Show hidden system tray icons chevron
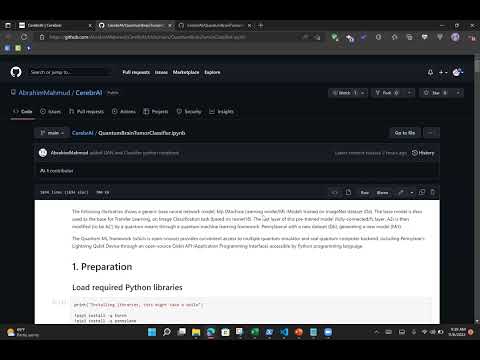The height and width of the screenshot is (360, 480). tap(376, 332)
